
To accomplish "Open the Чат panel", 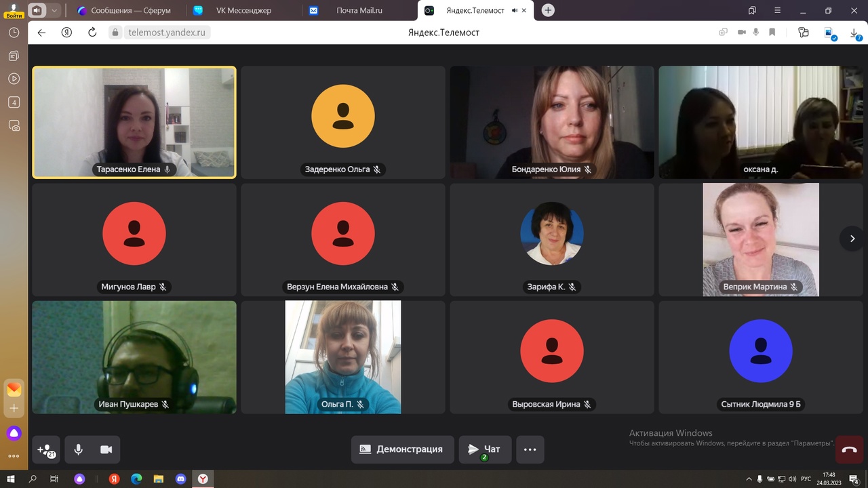I will [485, 449].
